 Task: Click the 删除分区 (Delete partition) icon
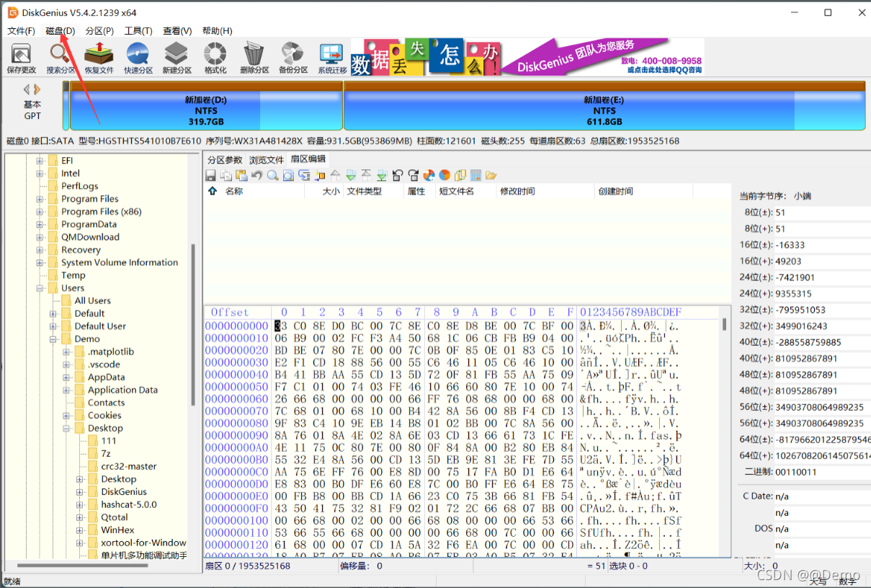click(254, 58)
